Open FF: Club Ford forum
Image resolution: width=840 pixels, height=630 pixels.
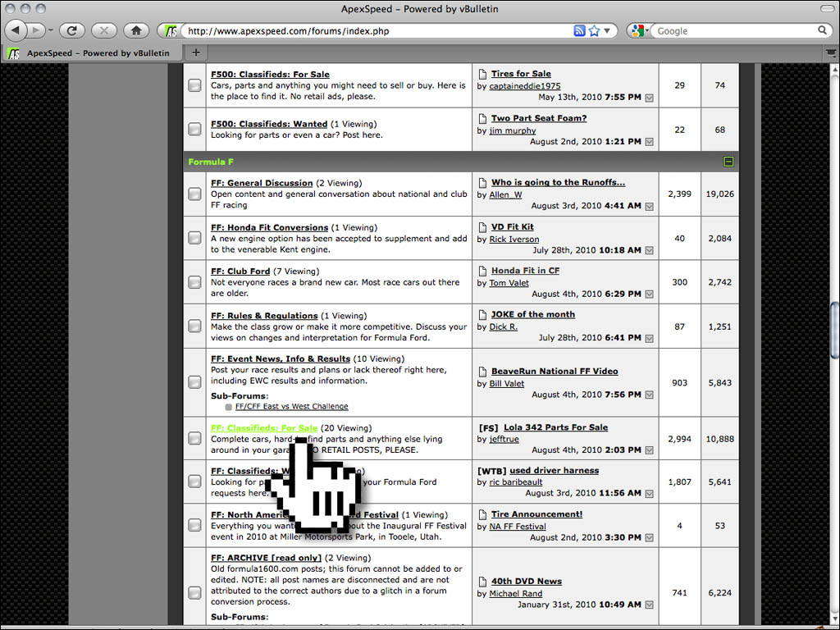240,272
